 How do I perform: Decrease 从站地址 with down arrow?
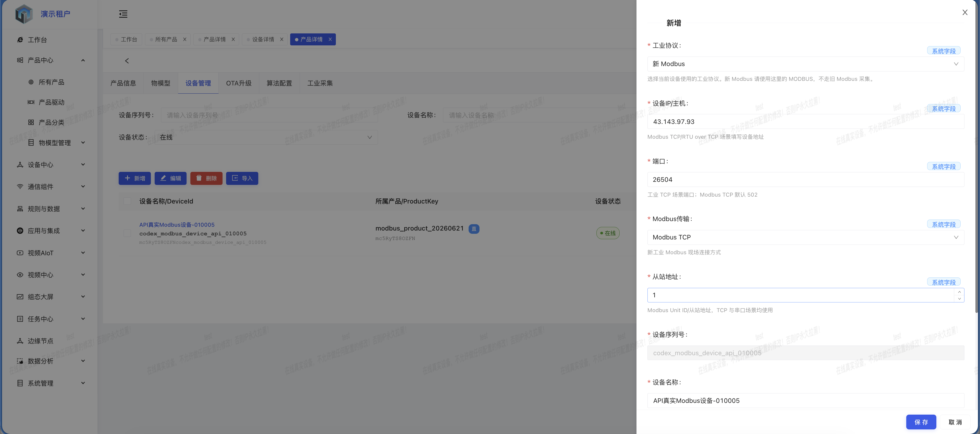point(959,299)
